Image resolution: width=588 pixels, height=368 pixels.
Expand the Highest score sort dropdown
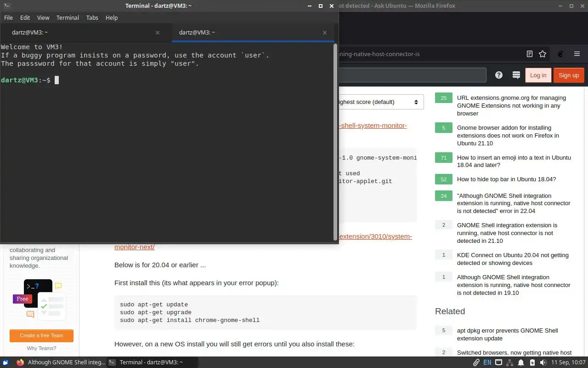click(x=380, y=102)
